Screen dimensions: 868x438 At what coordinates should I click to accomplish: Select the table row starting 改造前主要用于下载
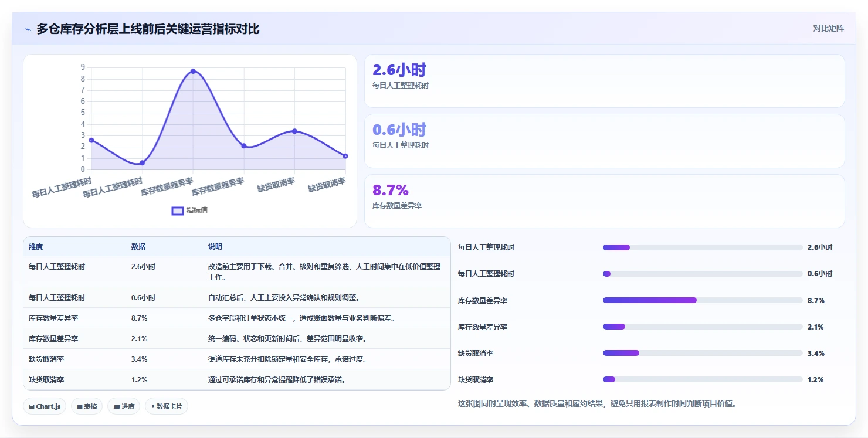coord(237,271)
